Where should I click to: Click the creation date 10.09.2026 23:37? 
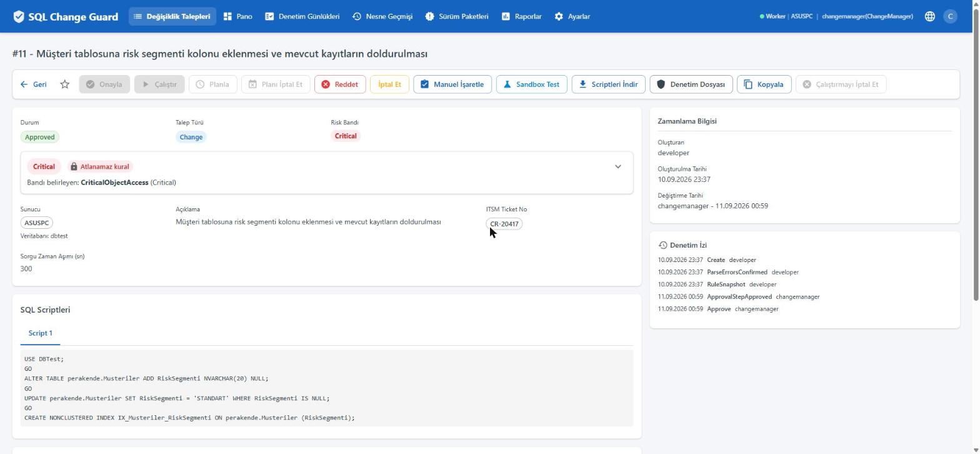coord(684,179)
